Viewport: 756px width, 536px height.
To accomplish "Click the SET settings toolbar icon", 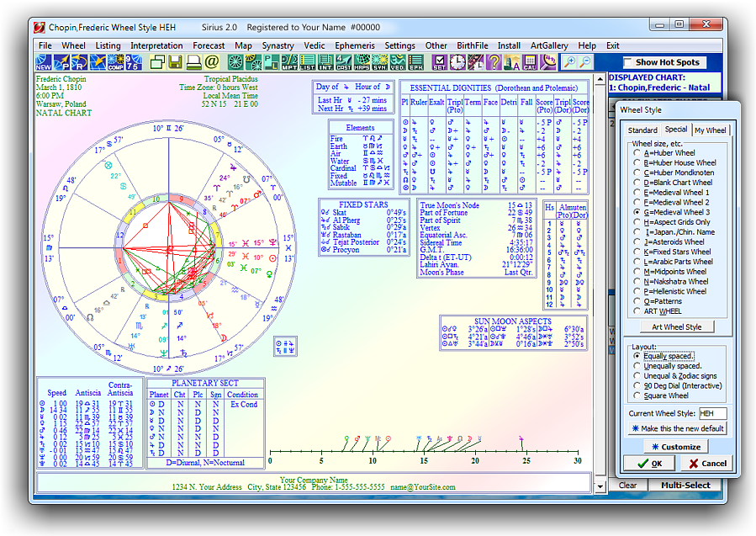I will pos(439,62).
